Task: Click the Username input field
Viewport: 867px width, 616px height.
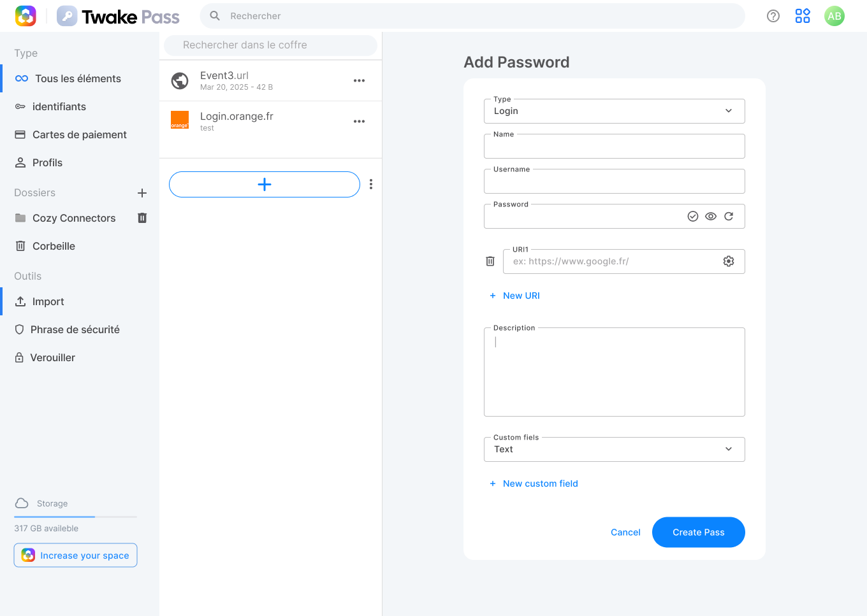Action: click(x=615, y=181)
